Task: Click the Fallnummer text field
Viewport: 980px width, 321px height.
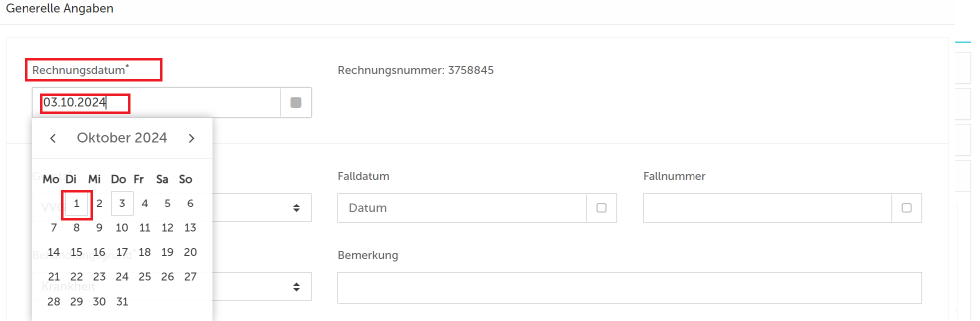Action: [767, 208]
